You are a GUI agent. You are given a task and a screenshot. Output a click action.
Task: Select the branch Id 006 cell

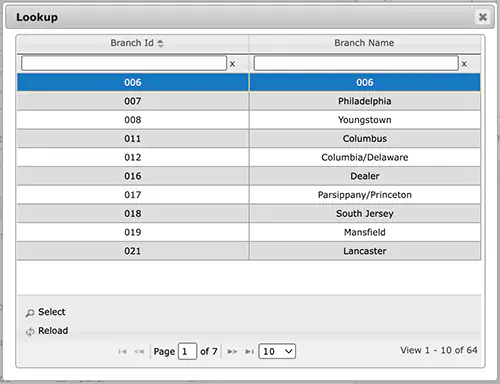(133, 82)
